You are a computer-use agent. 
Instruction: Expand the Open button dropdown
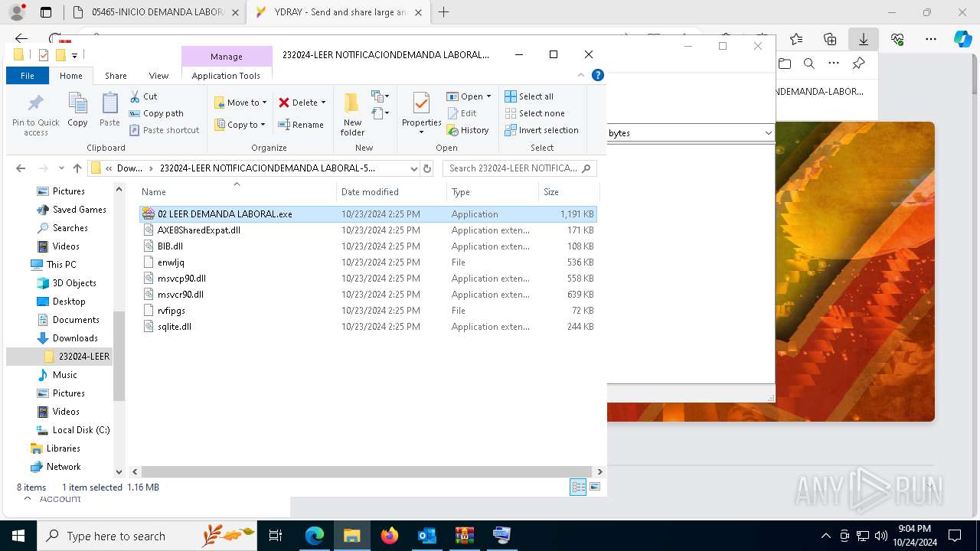488,96
